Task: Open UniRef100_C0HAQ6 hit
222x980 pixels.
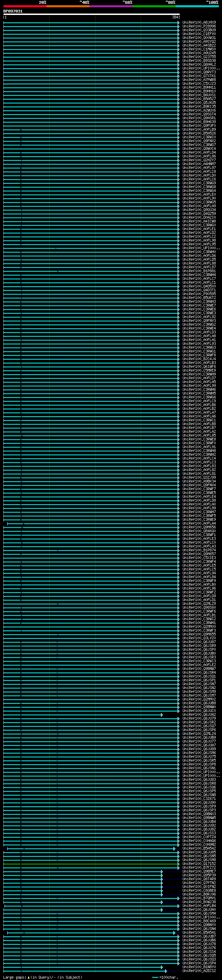Action: [199, 841]
